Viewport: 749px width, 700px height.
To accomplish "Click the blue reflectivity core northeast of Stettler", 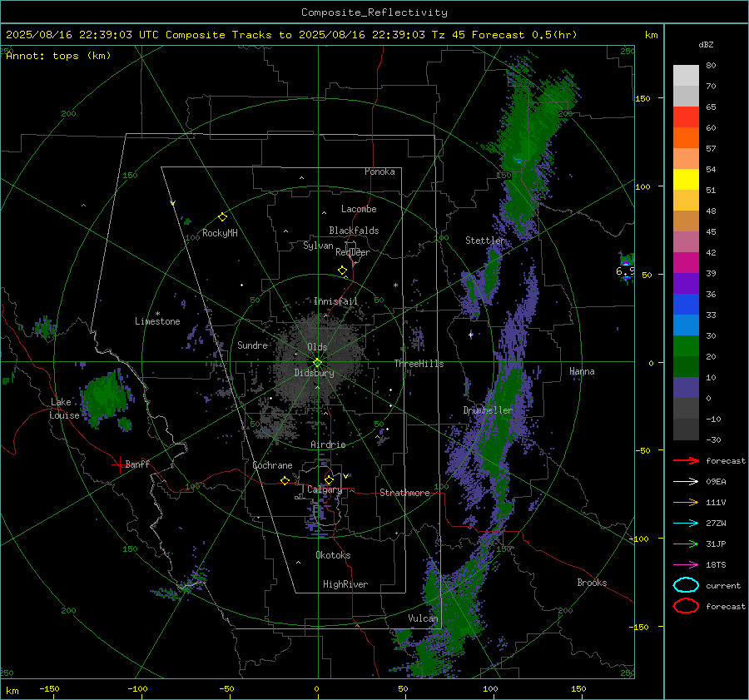I will [518, 160].
